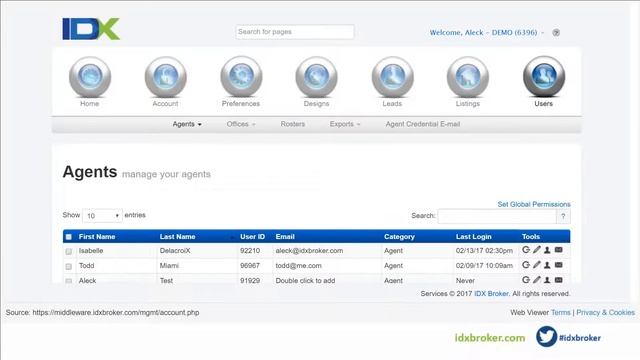
Task: Open the Leads section orb
Action: click(392, 77)
